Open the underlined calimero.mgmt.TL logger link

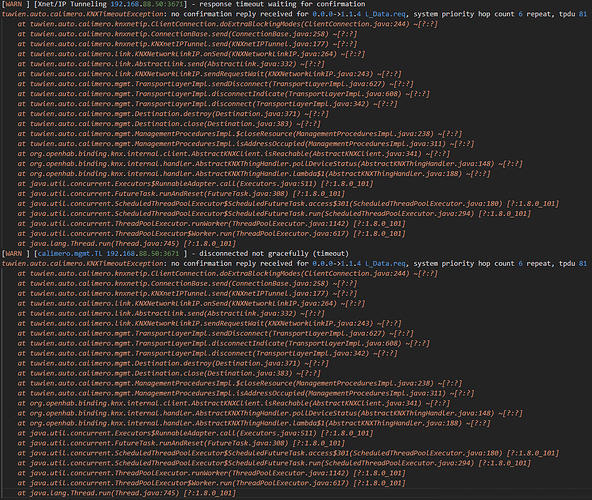tap(70, 253)
